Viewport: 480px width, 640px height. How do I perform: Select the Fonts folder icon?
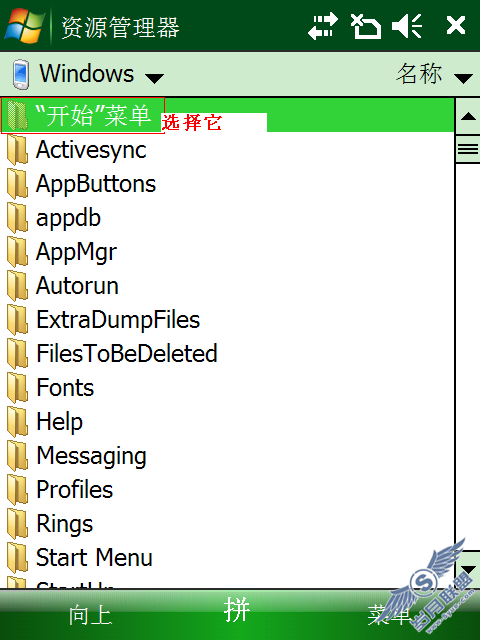18,387
